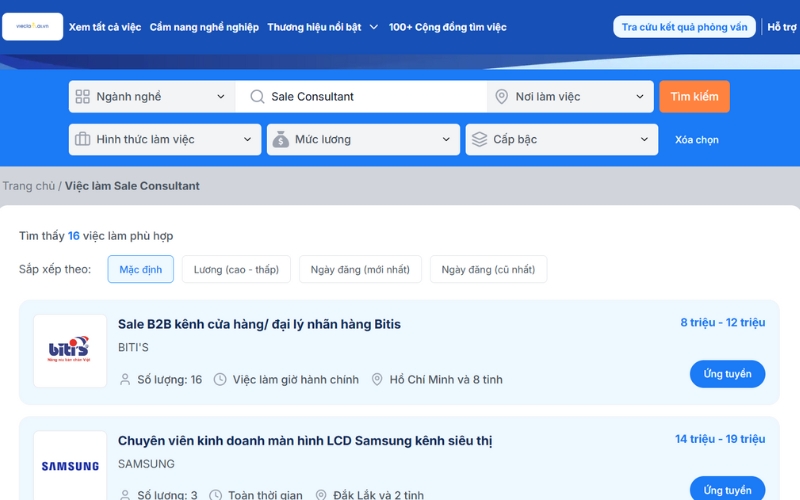Screen dimensions: 800x500
Task: Expand chevron beside Thương hiệu nổi bật
Action: (x=373, y=27)
